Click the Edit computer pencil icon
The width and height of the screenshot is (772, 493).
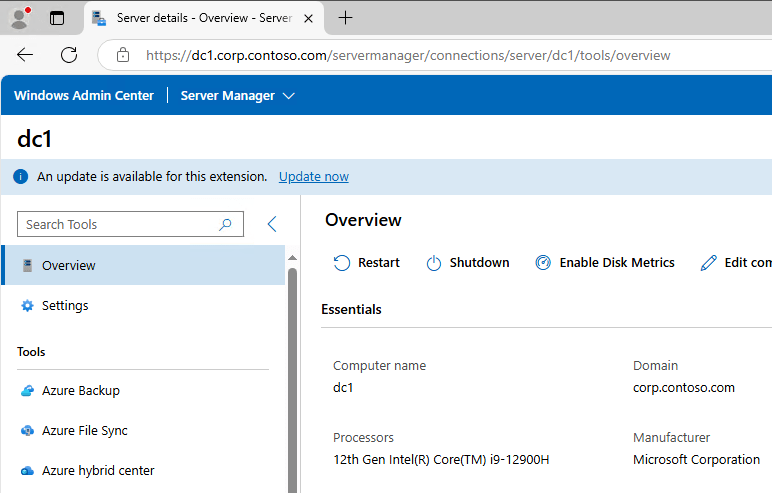click(x=709, y=263)
